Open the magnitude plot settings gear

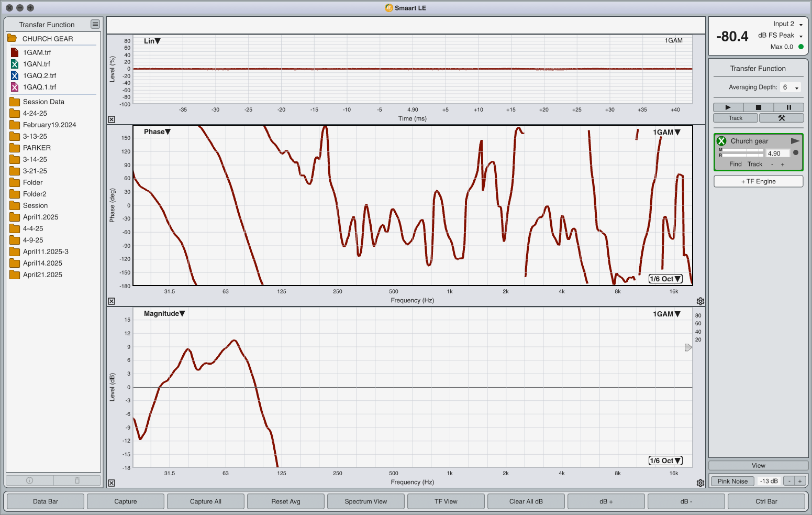[700, 483]
